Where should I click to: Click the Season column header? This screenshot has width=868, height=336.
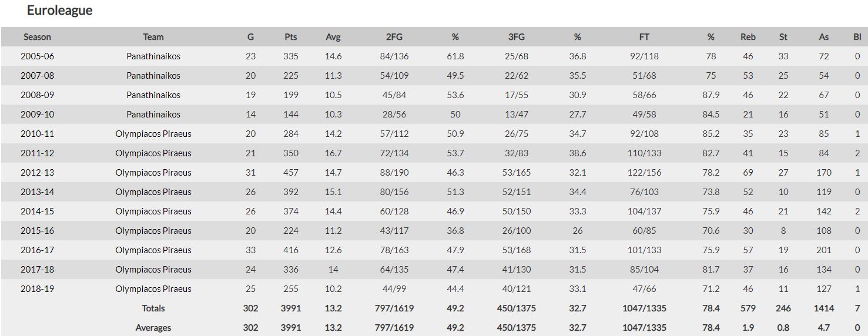[37, 37]
